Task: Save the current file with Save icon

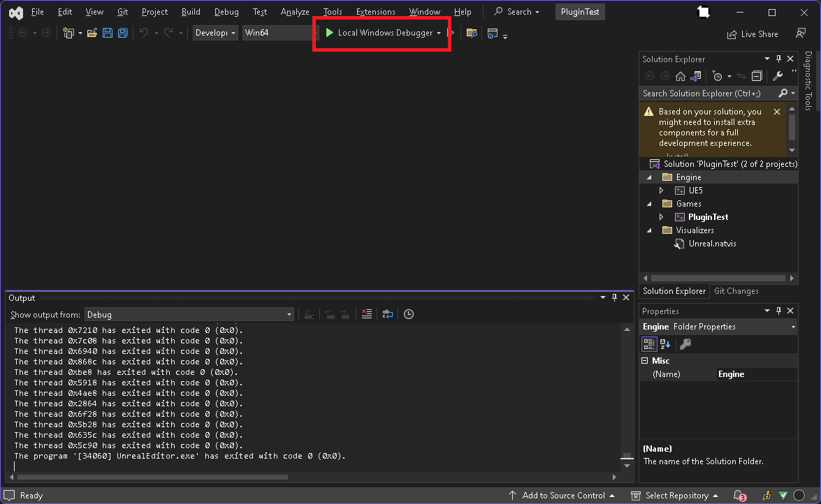Action: click(x=108, y=33)
